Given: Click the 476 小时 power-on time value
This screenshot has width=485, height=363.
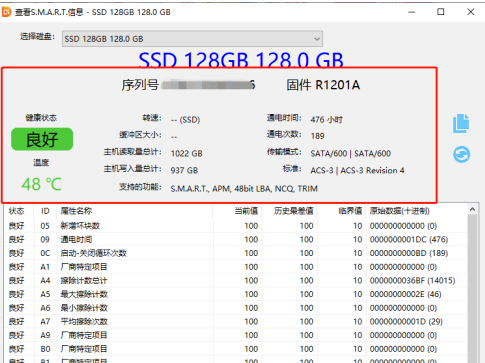Looking at the screenshot, I should click(x=327, y=119).
